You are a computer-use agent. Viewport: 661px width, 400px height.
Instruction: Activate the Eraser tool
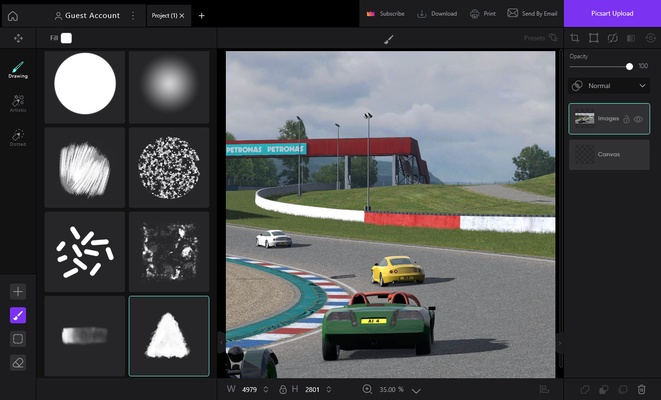[x=18, y=362]
